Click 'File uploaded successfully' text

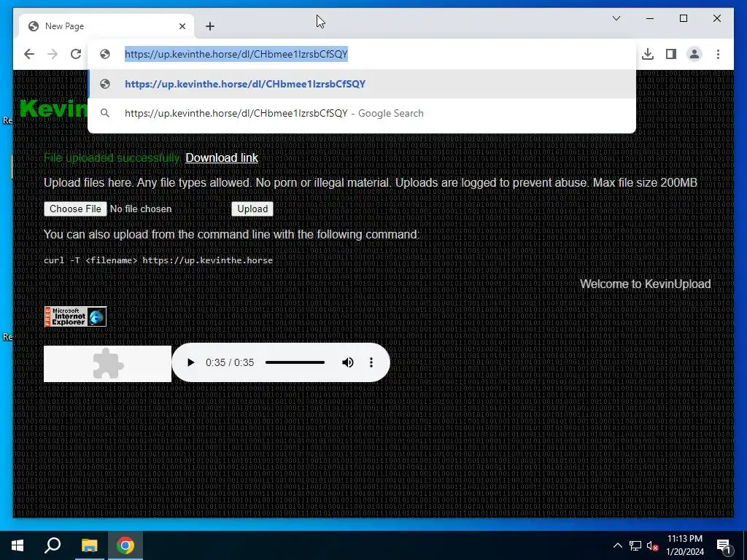(x=112, y=157)
